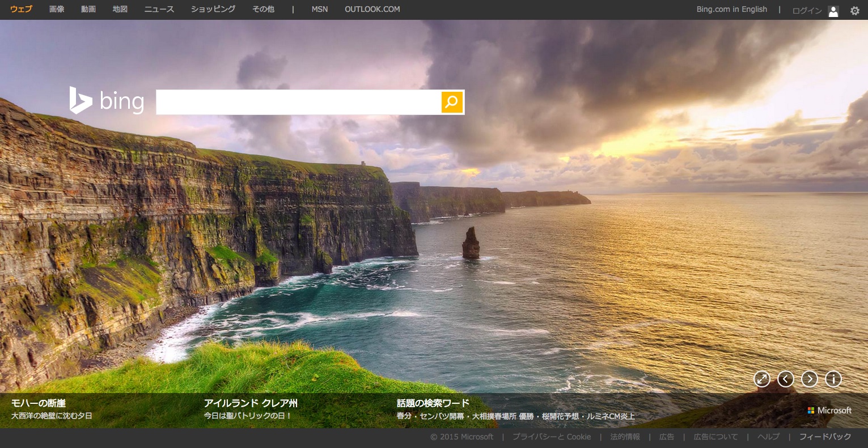Show the next background image
The image size is (868, 448).
tap(809, 379)
